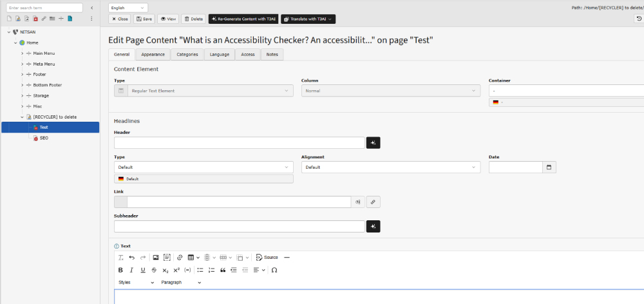Screen dimensions: 644x304
Task: Expand the Main Menu tree node
Action: pyautogui.click(x=22, y=53)
